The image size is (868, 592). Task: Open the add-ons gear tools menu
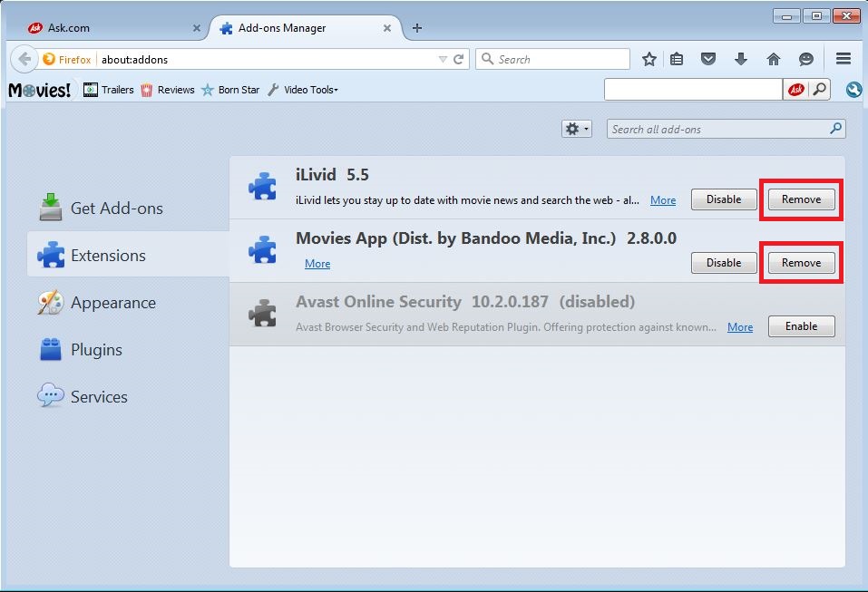[x=576, y=129]
